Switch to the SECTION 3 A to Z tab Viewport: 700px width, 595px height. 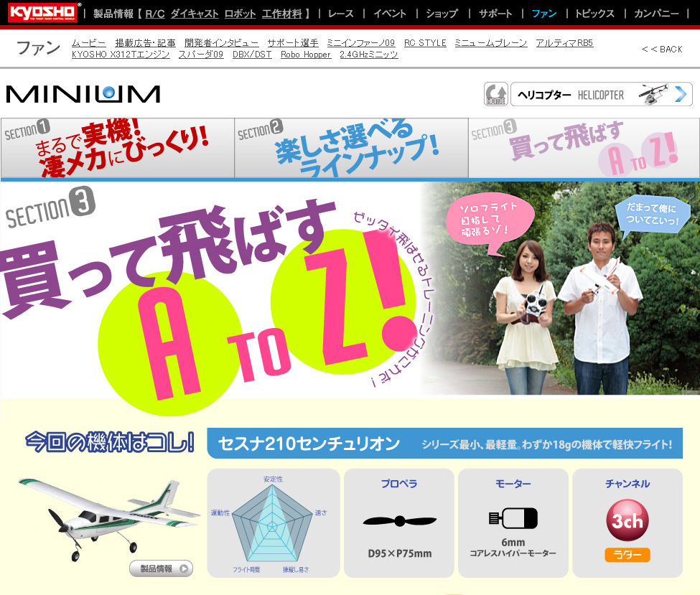point(584,148)
